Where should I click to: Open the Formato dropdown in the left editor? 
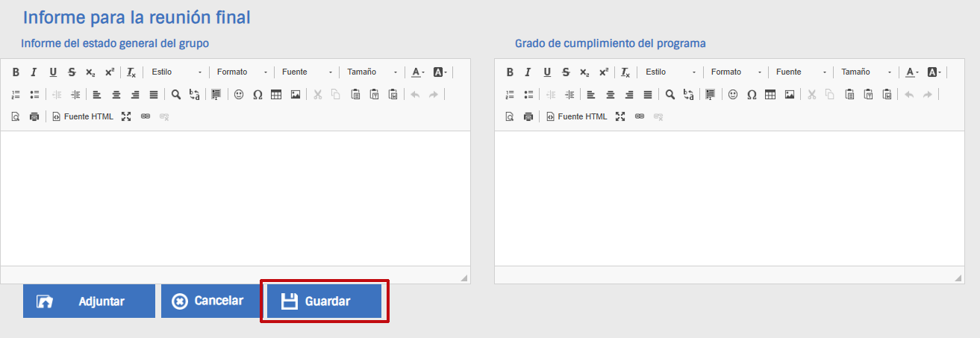click(242, 72)
